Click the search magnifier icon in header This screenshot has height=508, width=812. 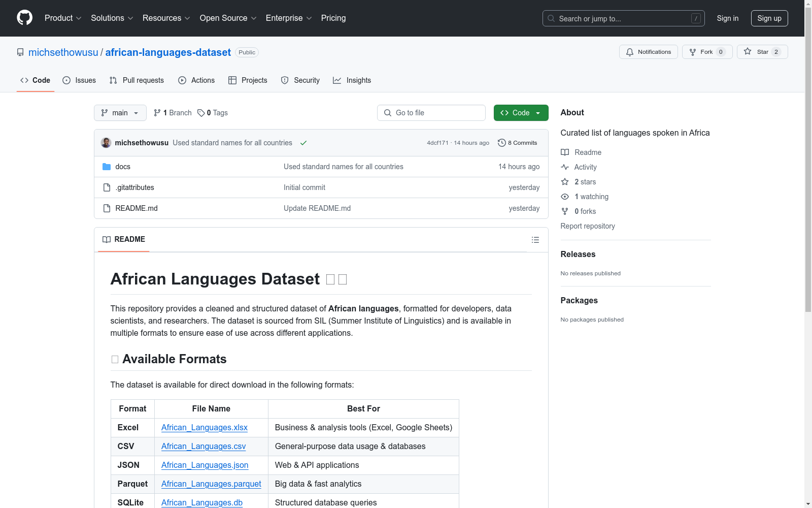coord(551,18)
